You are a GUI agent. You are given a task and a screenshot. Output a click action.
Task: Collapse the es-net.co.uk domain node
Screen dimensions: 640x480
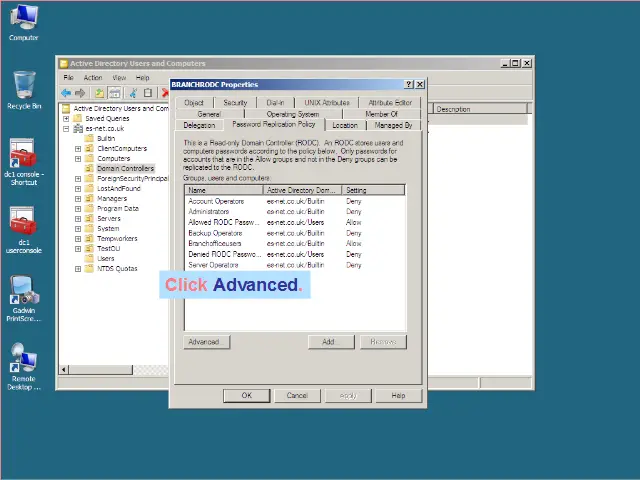pyautogui.click(x=66, y=128)
